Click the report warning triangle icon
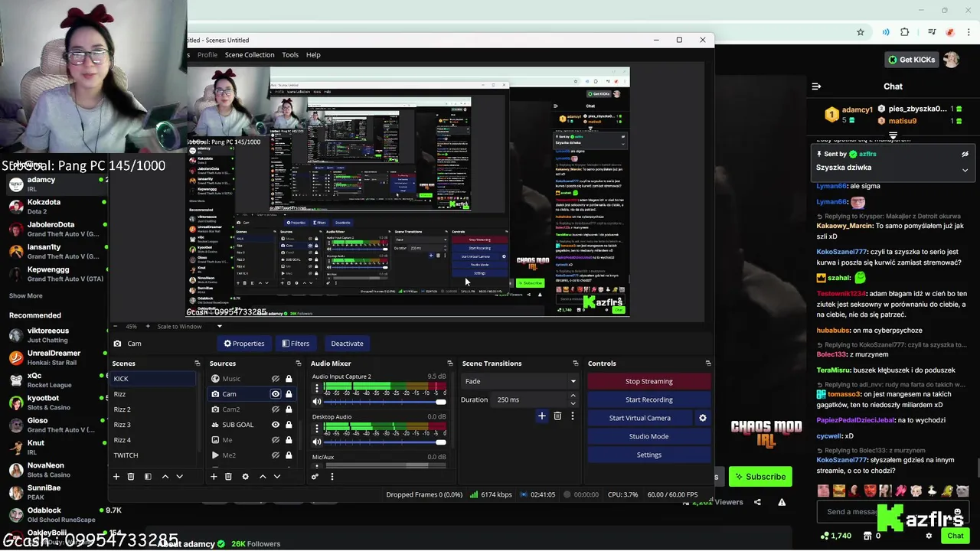This screenshot has height=551, width=980. coord(782,502)
